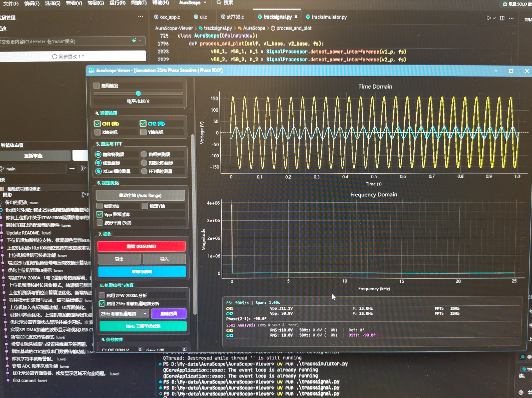Toggle CH1 (黄) channel checkbox

point(97,124)
